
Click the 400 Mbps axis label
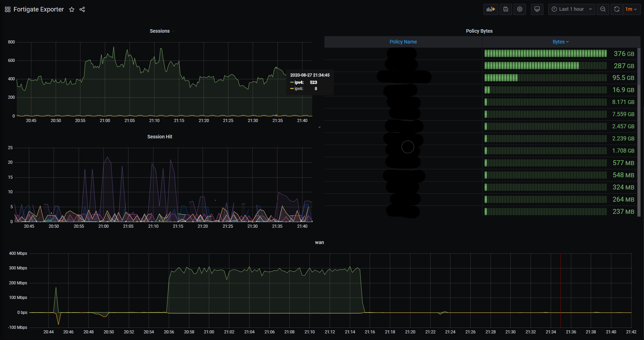18,253
